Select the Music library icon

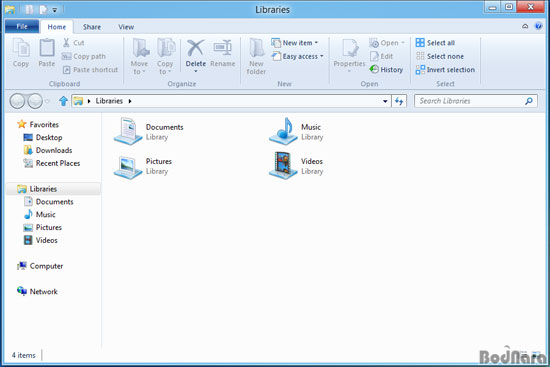[x=283, y=132]
